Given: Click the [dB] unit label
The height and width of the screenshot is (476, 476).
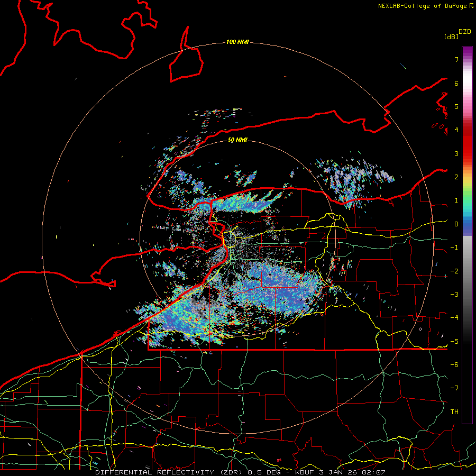Looking at the screenshot, I should [x=452, y=36].
